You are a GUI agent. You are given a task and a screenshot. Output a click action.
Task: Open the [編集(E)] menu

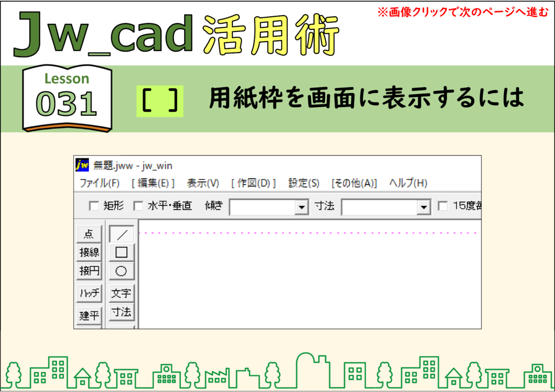pos(153,183)
